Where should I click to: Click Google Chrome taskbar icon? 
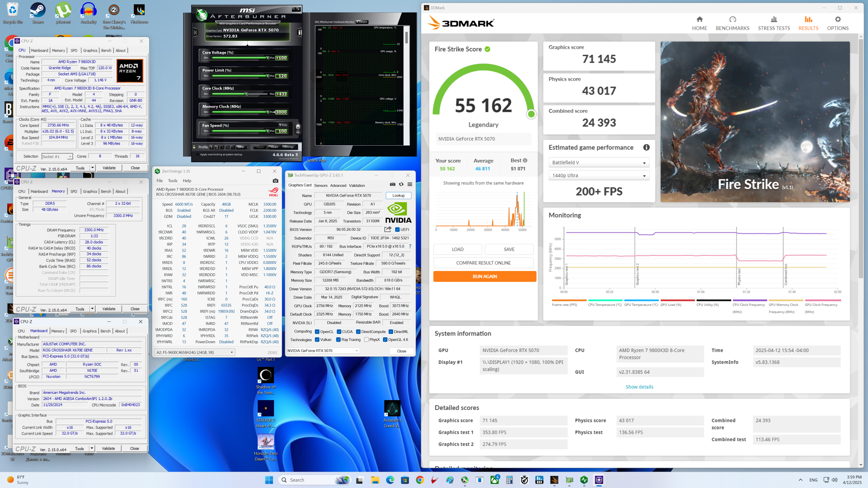pyautogui.click(x=420, y=480)
